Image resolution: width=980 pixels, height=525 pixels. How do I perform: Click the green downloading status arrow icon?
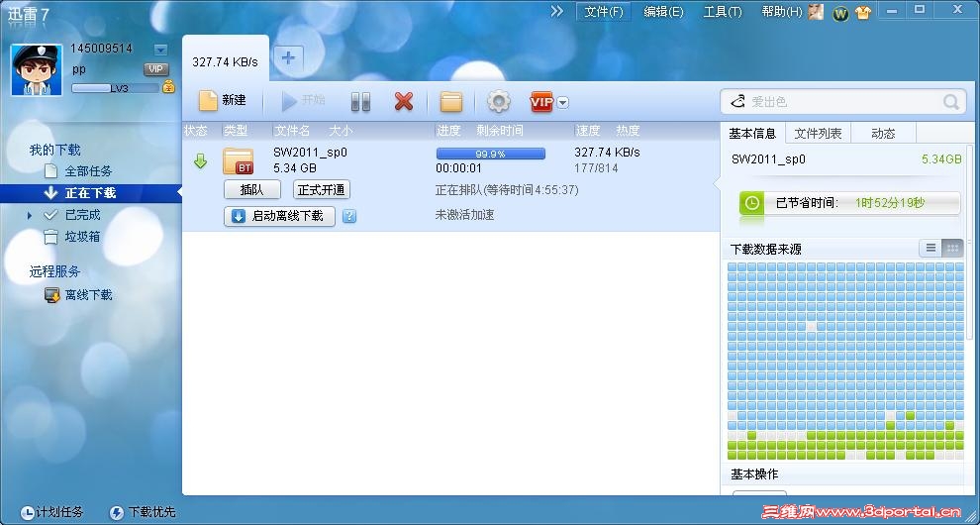pyautogui.click(x=200, y=161)
